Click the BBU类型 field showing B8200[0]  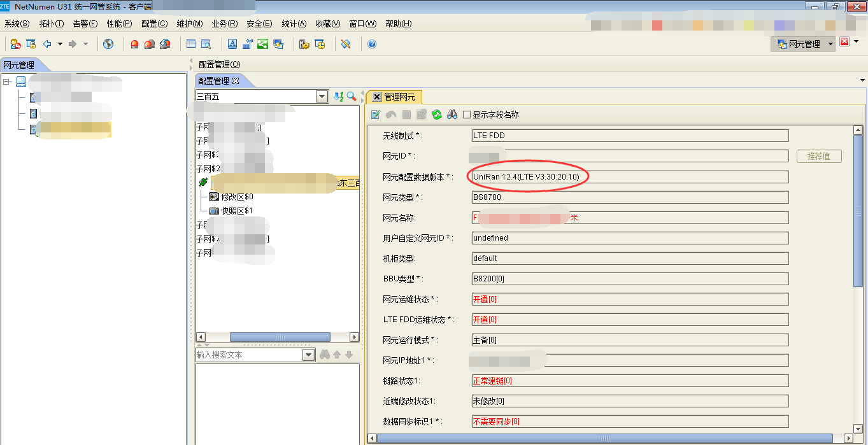point(630,279)
